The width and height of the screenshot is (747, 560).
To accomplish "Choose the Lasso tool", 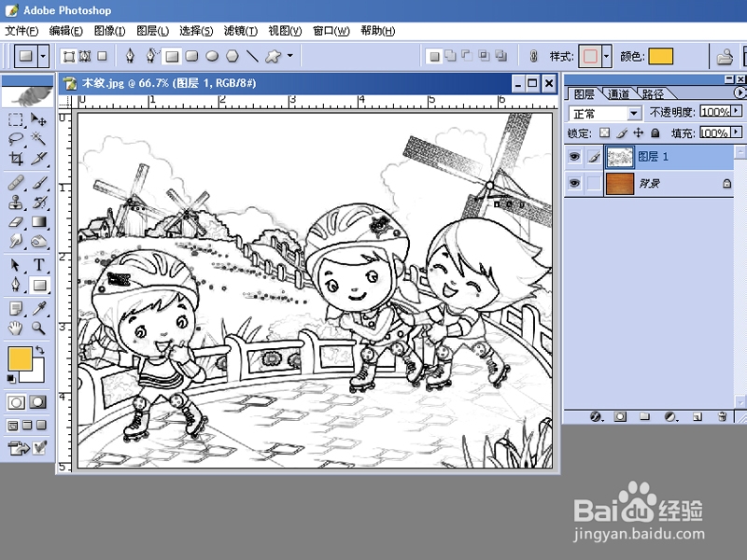I will coord(16,138).
